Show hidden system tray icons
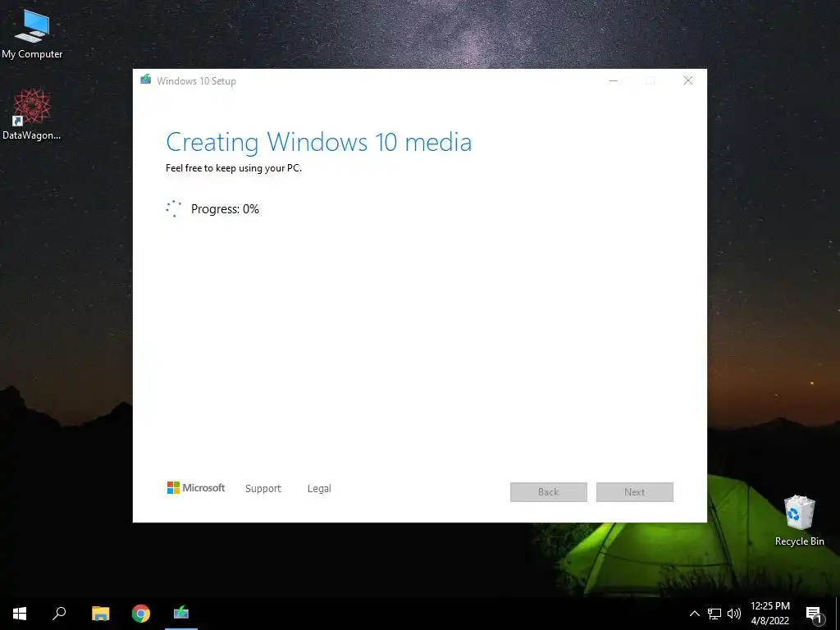Screen dimensions: 840x630 [694, 614]
